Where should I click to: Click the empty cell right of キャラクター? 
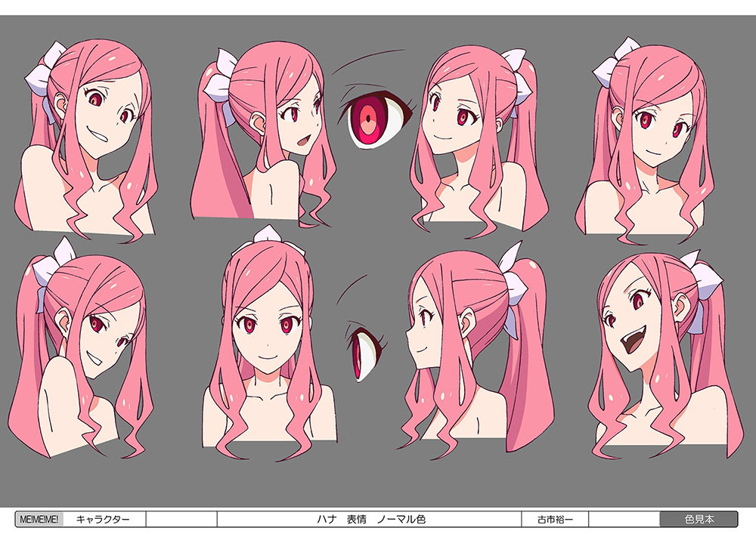point(181,520)
